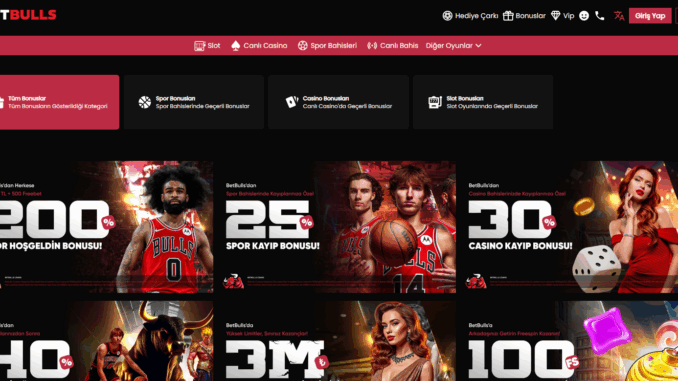Click the BetBulls logo link
Viewport: 678px width, 381px height.
pos(28,15)
